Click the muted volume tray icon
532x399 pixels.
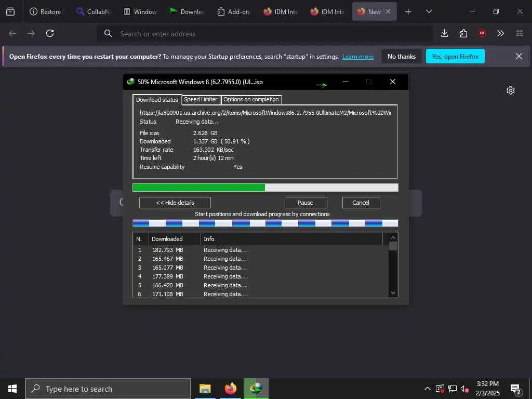tap(465, 389)
